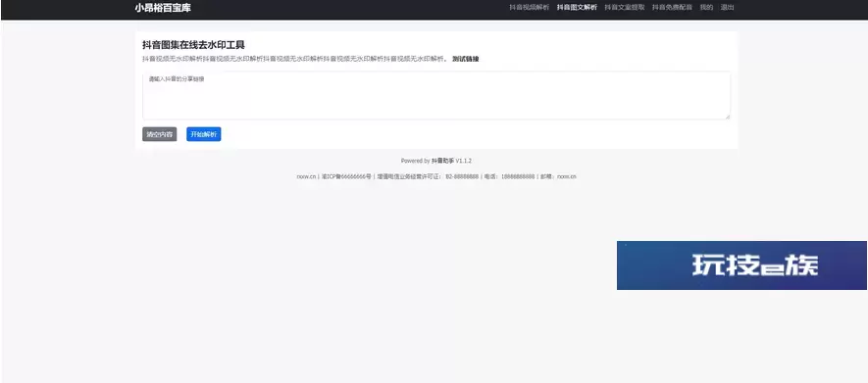Click 退出 to log out
Viewport: 868px width, 383px height.
728,8
